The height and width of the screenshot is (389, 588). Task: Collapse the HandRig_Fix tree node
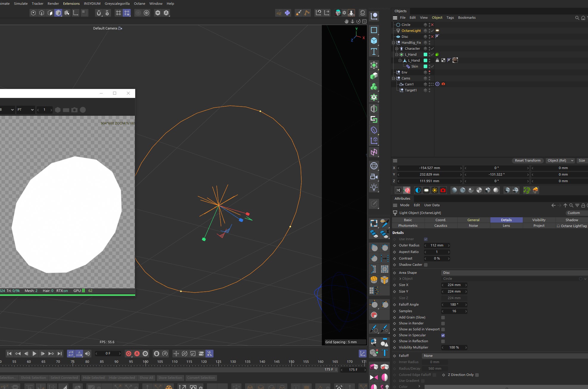point(393,43)
